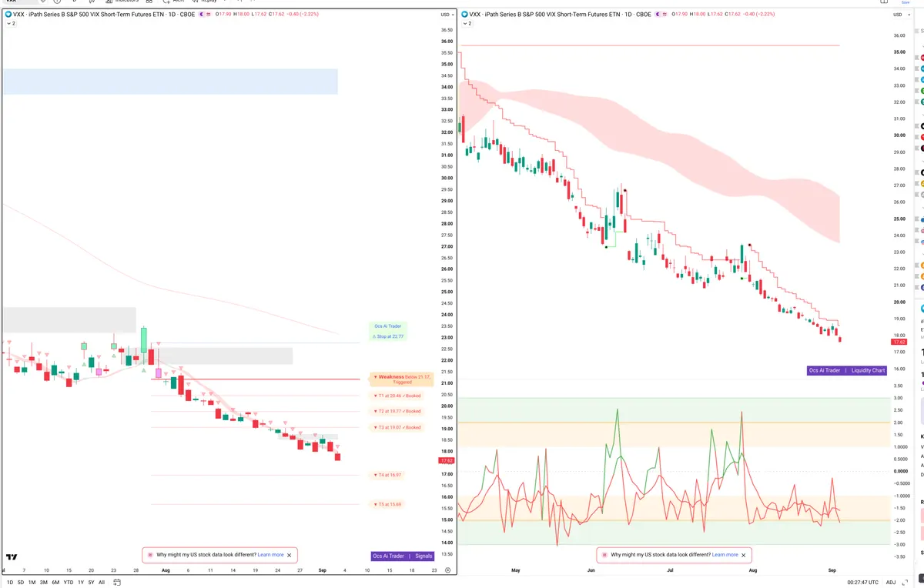This screenshot has height=588, width=924.
Task: Click Jul label on right time axis
Action: (x=670, y=570)
